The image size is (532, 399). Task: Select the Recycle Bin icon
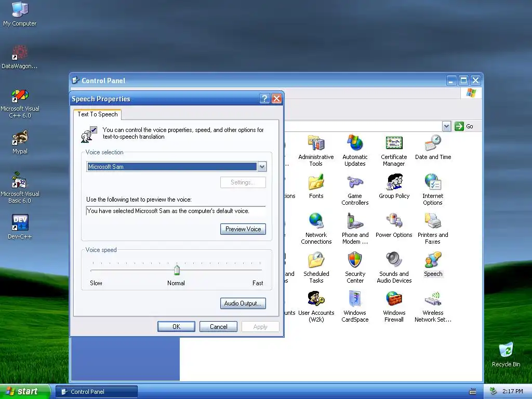[506, 355]
